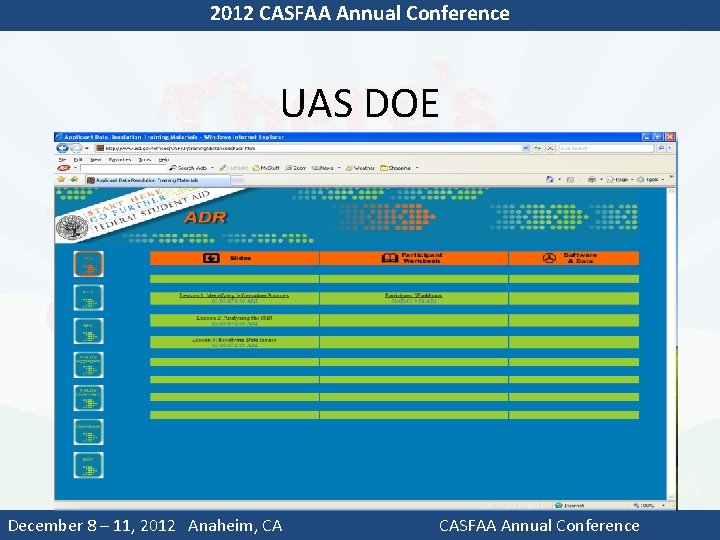This screenshot has height=540, width=720.
Task: Open MyStuff on the Ask toolbar
Action: pyautogui.click(x=266, y=168)
